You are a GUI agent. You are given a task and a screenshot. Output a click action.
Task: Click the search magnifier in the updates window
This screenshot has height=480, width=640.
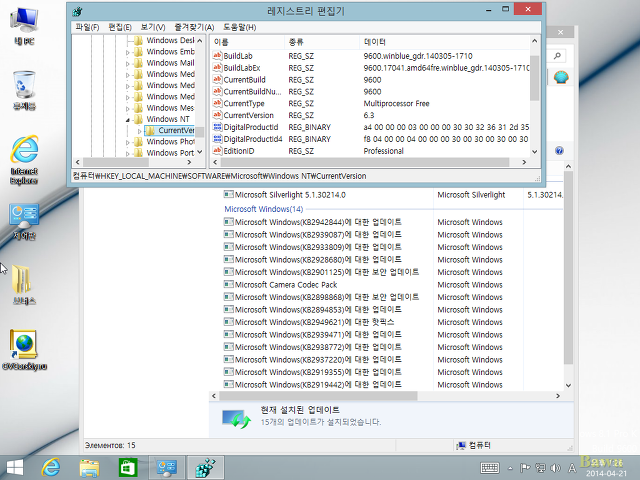click(557, 56)
